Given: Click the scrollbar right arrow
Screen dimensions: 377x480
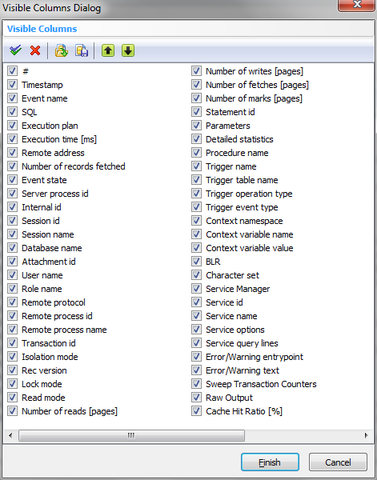Looking at the screenshot, I should [366, 435].
